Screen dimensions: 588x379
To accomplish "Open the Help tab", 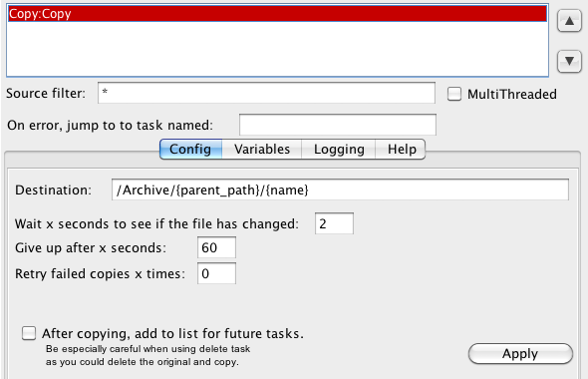I will [x=401, y=149].
